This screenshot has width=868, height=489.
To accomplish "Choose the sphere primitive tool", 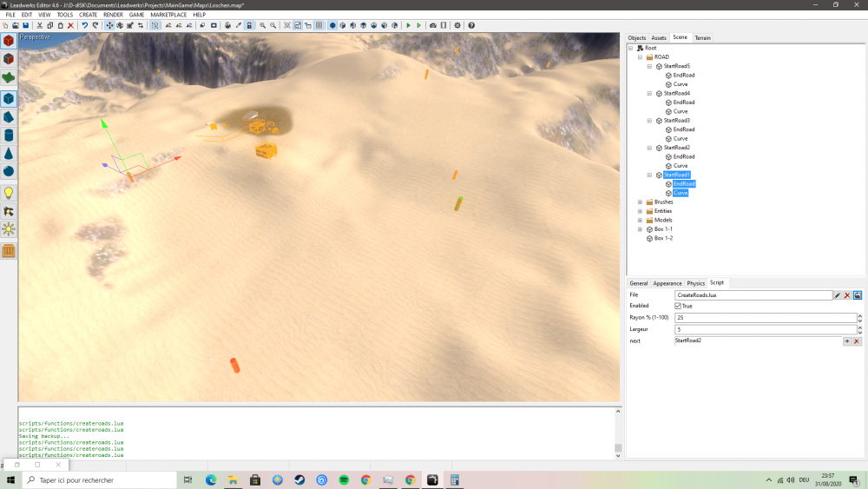I will tap(9, 171).
